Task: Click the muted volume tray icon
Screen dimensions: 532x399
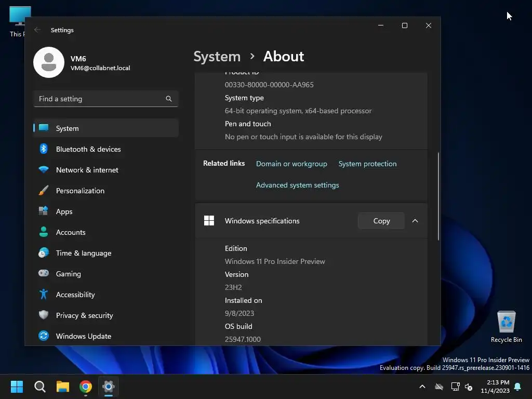Action: tap(469, 387)
